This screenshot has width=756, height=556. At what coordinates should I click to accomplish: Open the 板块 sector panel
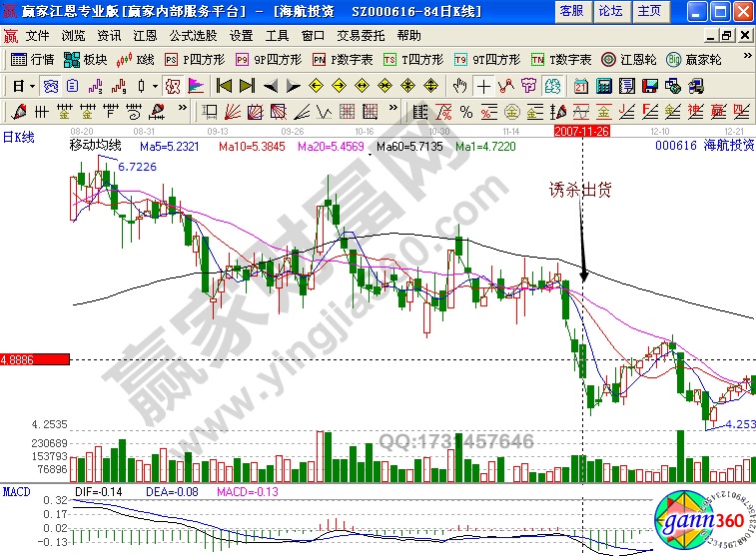[x=89, y=59]
